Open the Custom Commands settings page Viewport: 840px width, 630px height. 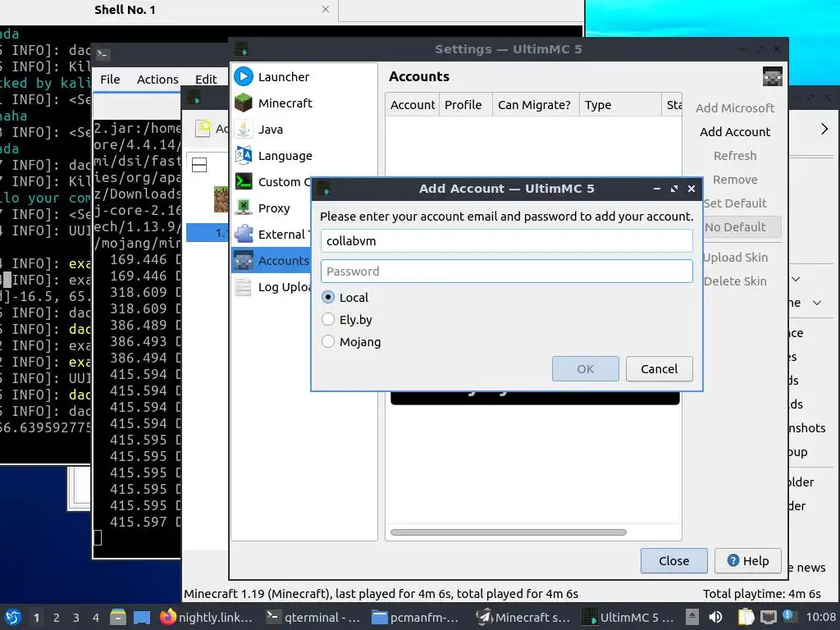pos(272,181)
